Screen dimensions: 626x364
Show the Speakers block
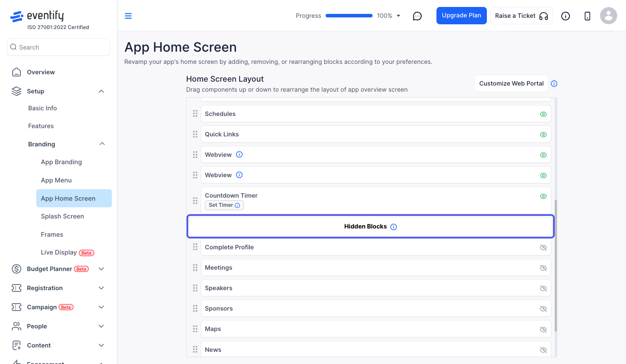pos(543,288)
